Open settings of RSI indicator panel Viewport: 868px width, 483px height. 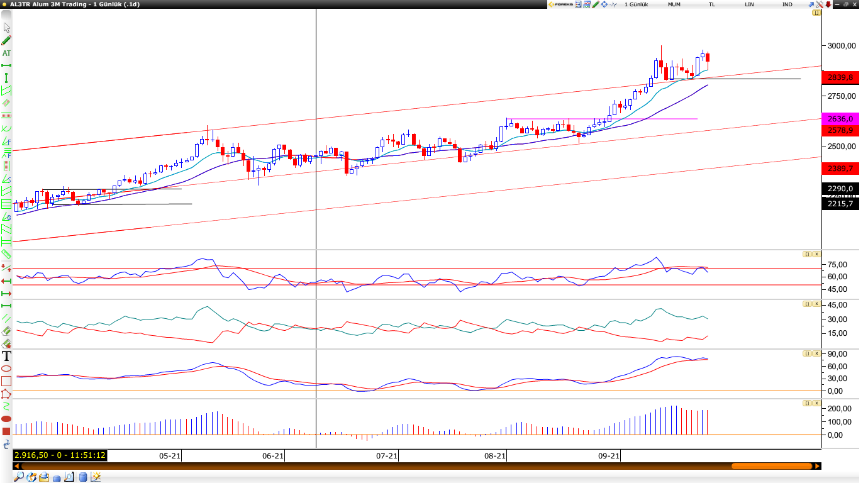[806, 254]
